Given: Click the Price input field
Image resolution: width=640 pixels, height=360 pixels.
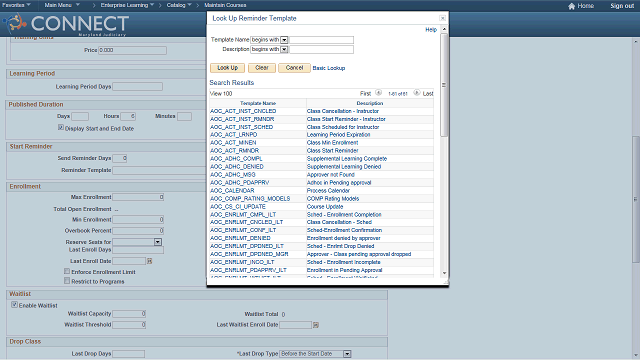Looking at the screenshot, I should (132, 50).
